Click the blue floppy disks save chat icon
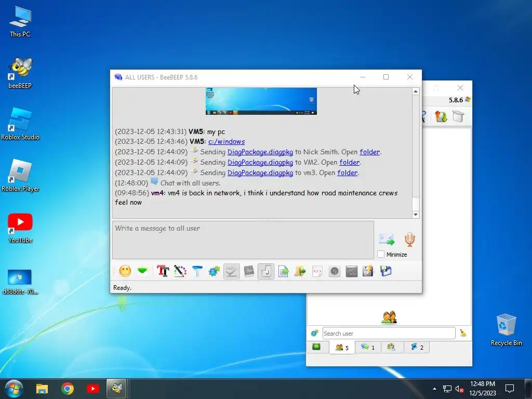 click(x=386, y=271)
